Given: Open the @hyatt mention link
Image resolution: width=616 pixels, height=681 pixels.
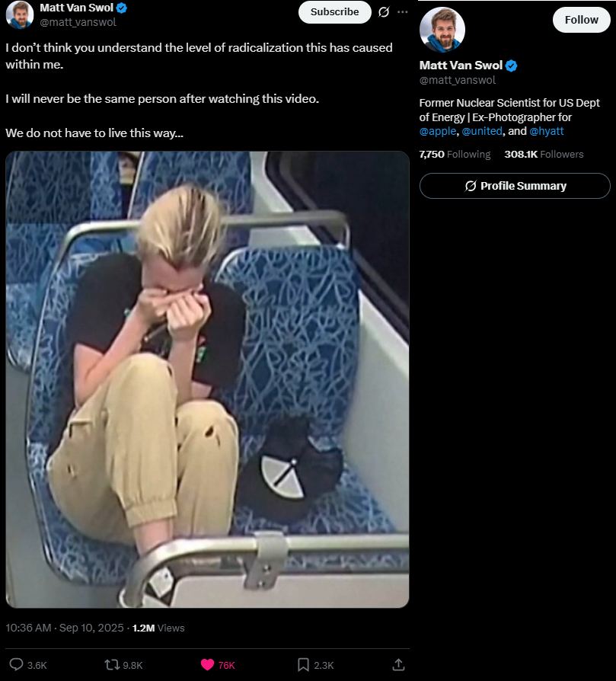Looking at the screenshot, I should click(x=547, y=131).
